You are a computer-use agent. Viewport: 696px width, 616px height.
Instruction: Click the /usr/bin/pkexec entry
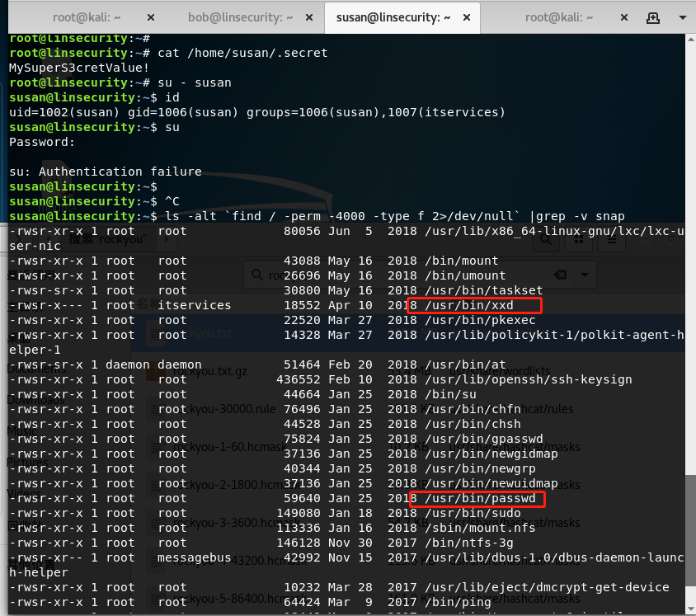click(x=480, y=321)
